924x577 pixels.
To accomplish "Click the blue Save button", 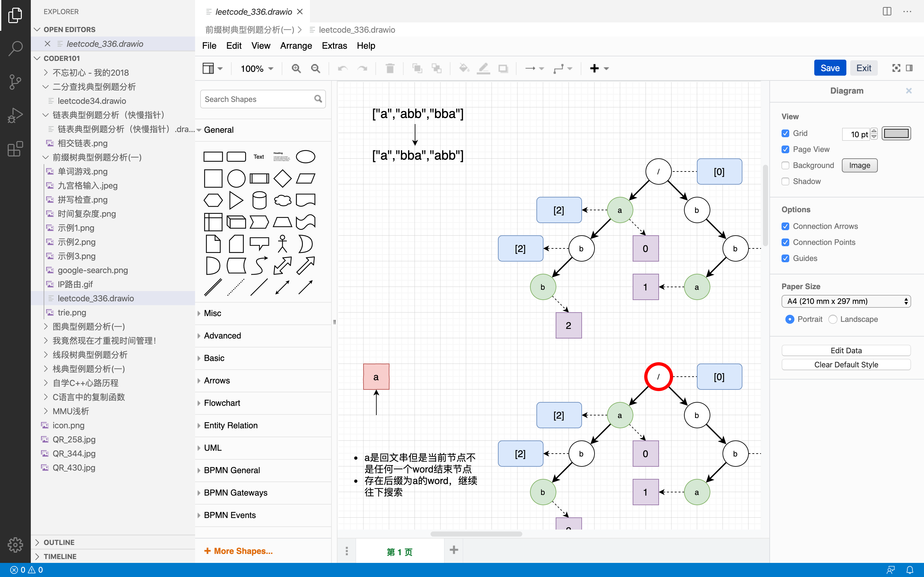I will click(x=830, y=68).
